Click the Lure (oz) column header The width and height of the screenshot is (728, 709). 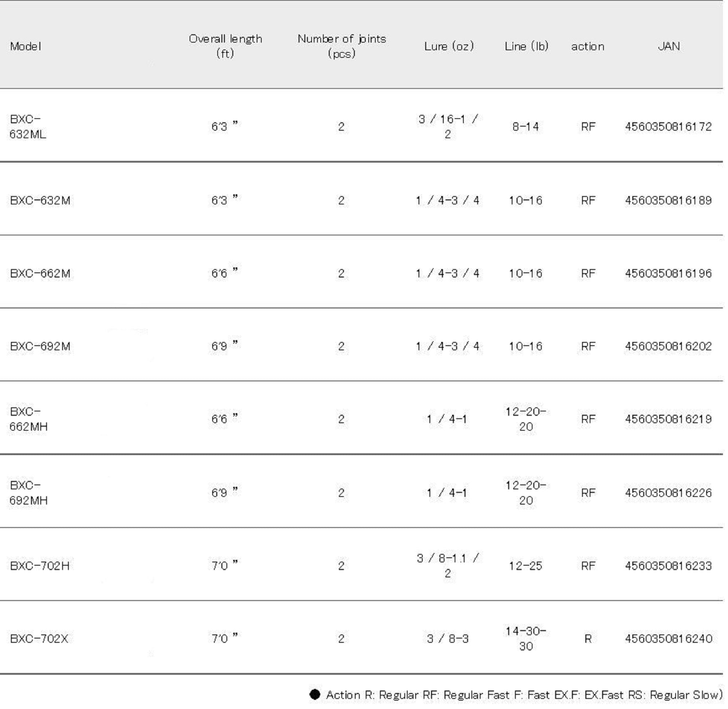(x=448, y=46)
